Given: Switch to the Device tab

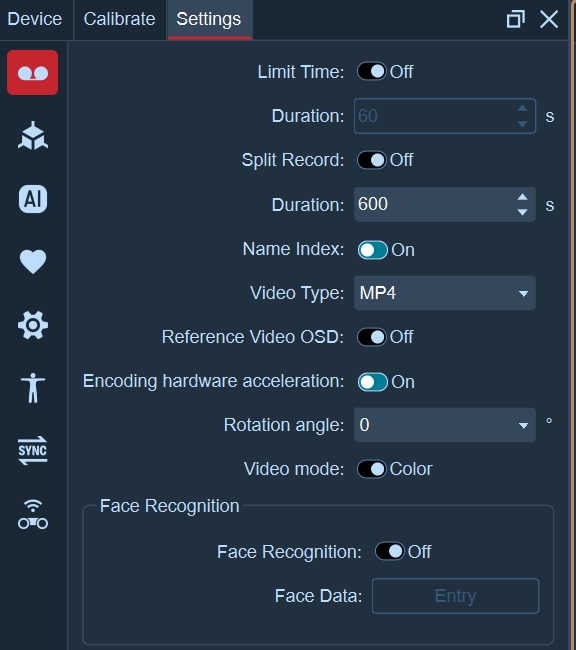Looking at the screenshot, I should click(35, 19).
